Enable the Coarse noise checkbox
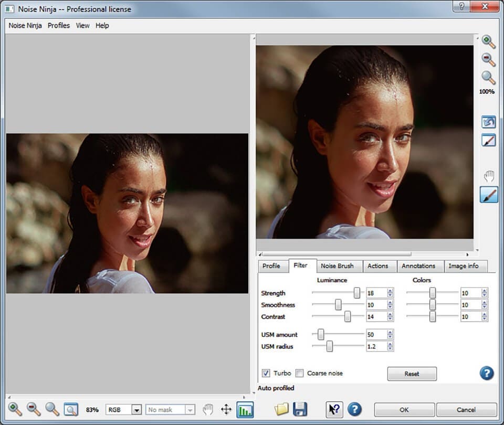 [x=300, y=373]
